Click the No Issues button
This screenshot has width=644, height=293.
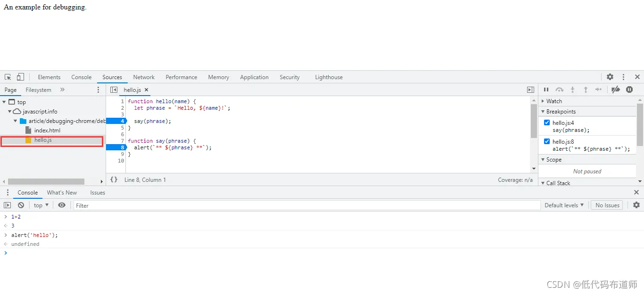(607, 205)
